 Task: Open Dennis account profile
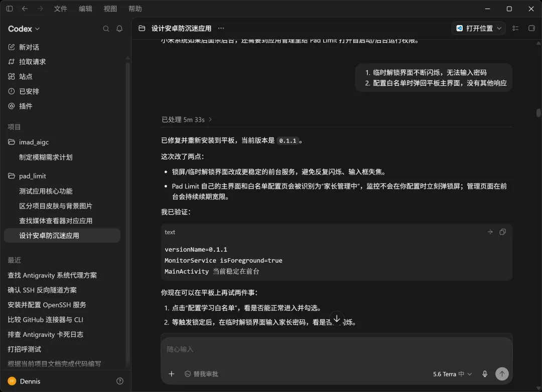pyautogui.click(x=24, y=381)
